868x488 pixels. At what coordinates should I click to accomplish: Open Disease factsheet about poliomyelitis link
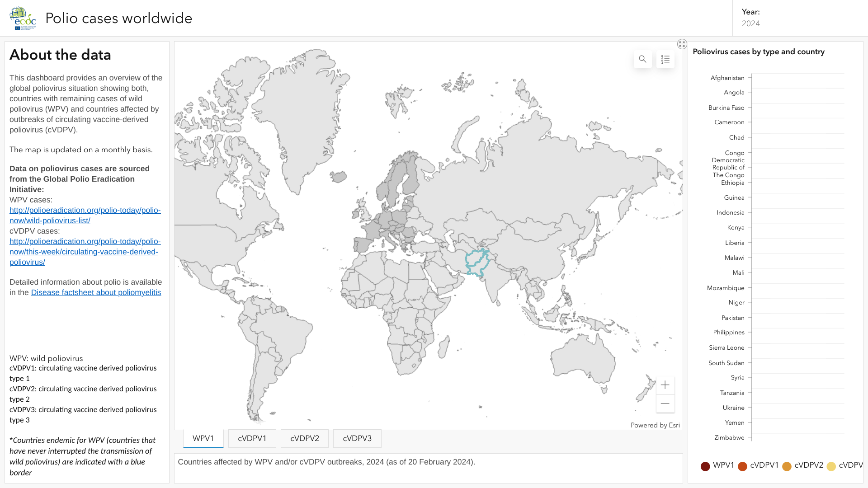pyautogui.click(x=96, y=292)
